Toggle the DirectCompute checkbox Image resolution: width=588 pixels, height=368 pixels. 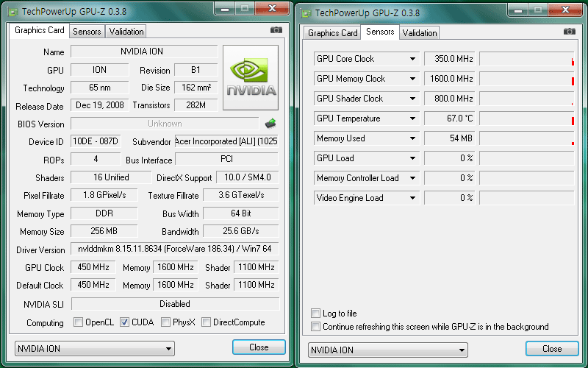[206, 322]
